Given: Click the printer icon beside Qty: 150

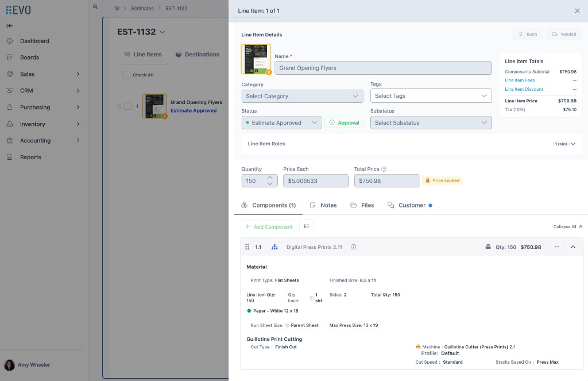Looking at the screenshot, I should coord(488,247).
